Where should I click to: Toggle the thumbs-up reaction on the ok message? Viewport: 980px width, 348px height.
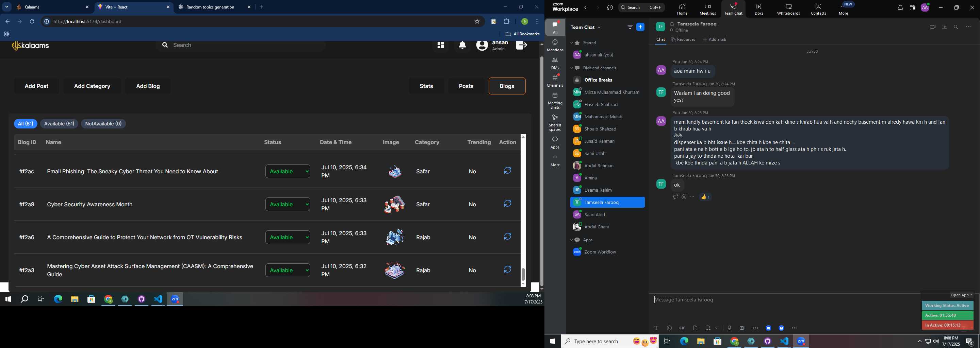(x=705, y=197)
